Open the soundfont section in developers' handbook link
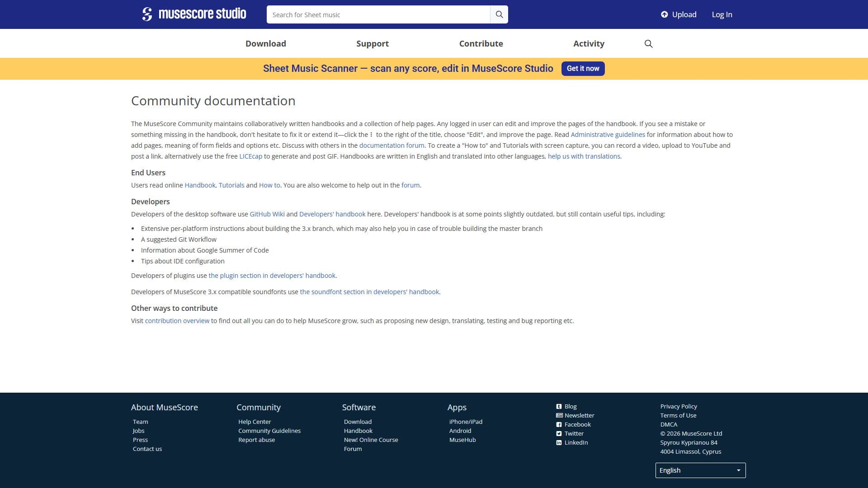This screenshot has width=868, height=488. (x=369, y=292)
